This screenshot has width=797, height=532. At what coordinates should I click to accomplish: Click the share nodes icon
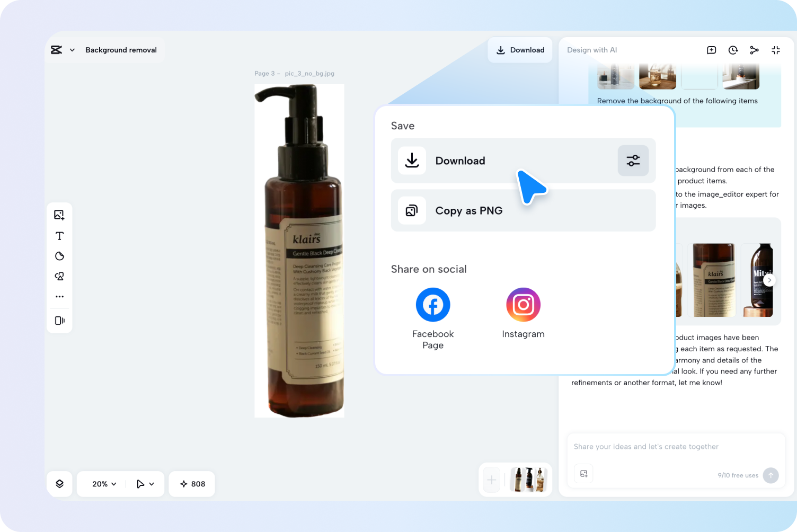(x=754, y=50)
